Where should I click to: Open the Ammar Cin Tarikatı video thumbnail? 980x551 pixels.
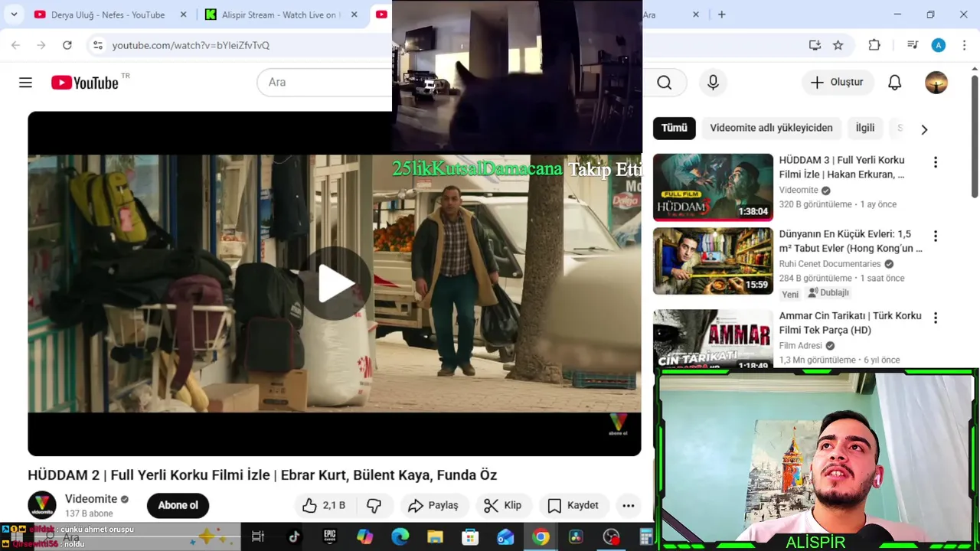tap(713, 339)
